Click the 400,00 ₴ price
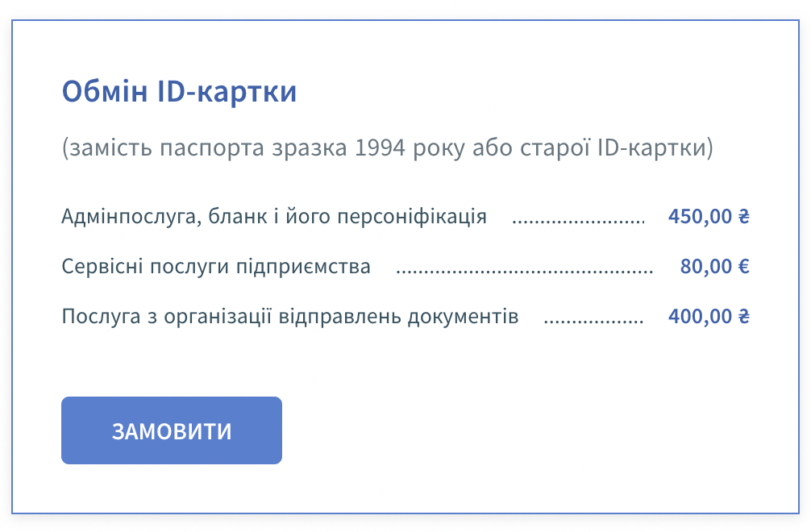The height and width of the screenshot is (532, 811). [709, 317]
